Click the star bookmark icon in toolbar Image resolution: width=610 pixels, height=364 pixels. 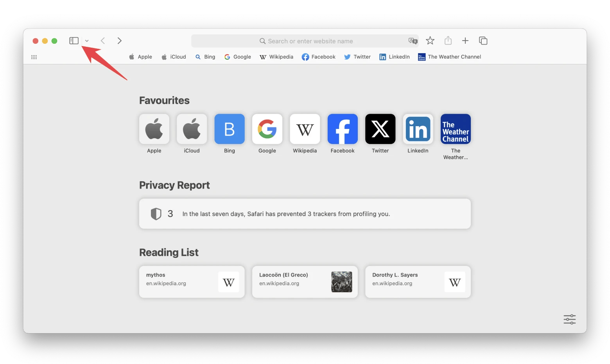coord(430,41)
